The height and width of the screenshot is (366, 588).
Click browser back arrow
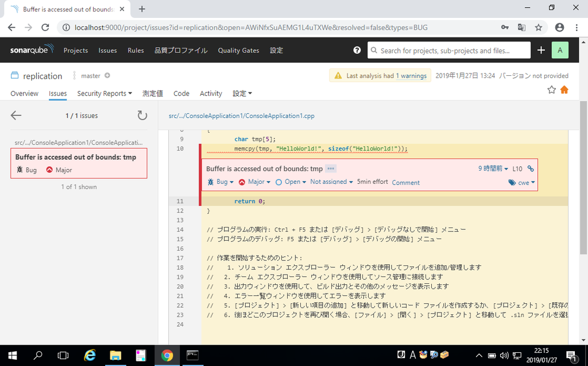click(11, 28)
